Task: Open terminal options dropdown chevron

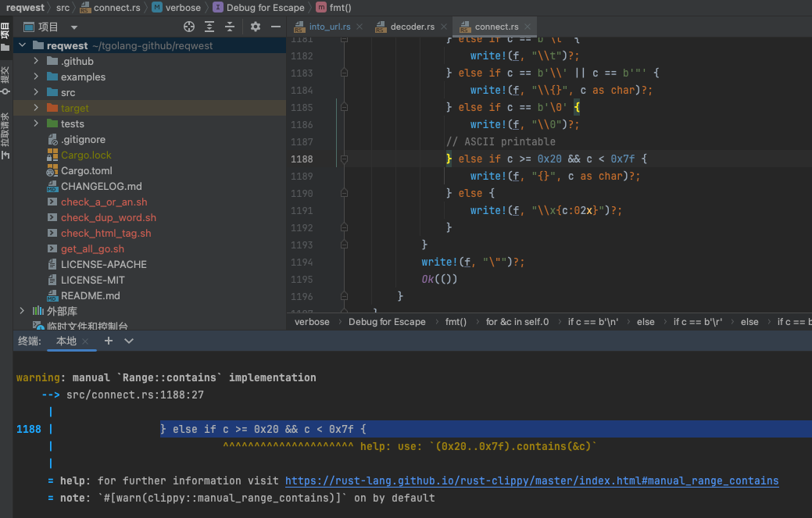Action: (x=129, y=341)
